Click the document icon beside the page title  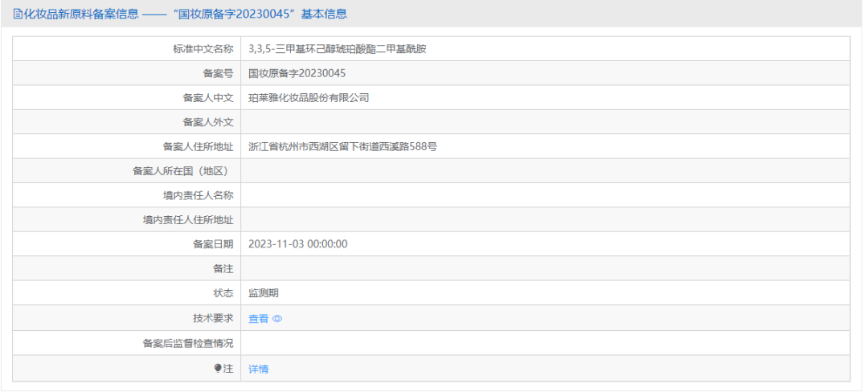(17, 14)
